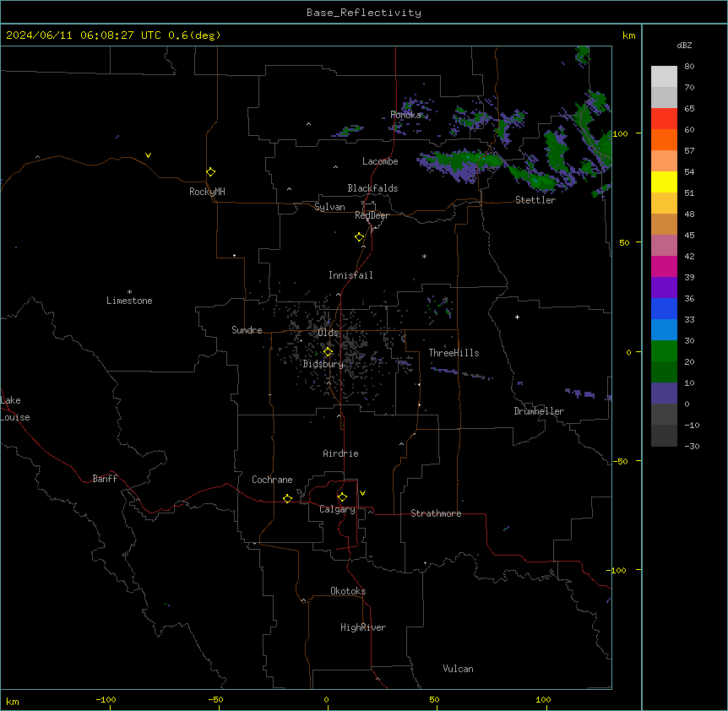Click the Lacombe town label

380,161
